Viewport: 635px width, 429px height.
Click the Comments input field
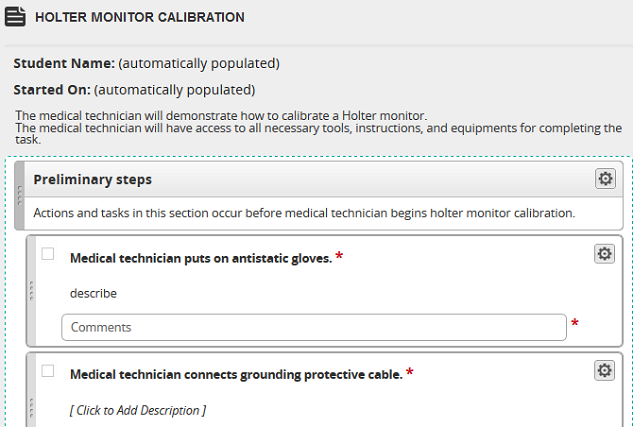pos(314,327)
